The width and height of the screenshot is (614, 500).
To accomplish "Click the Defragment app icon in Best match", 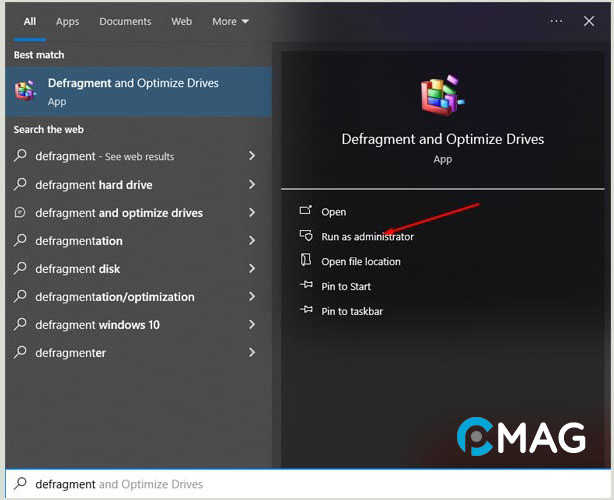I will [25, 91].
